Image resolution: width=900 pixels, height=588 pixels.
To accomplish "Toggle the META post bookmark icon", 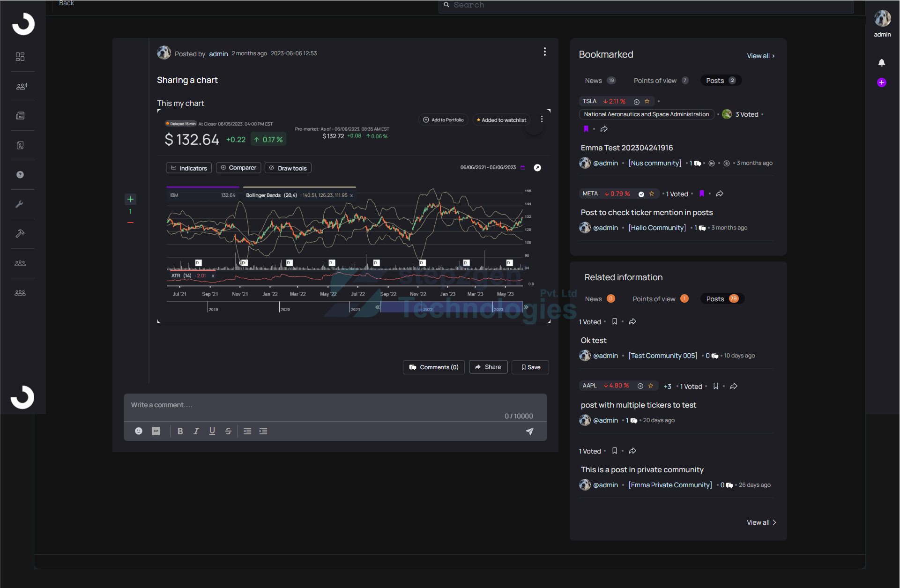I will 702,194.
